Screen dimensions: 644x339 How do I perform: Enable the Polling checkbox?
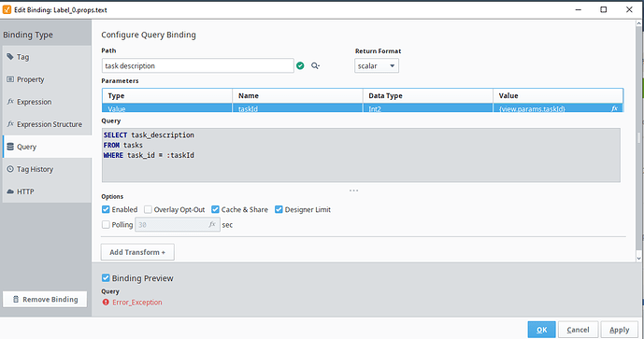tap(106, 224)
